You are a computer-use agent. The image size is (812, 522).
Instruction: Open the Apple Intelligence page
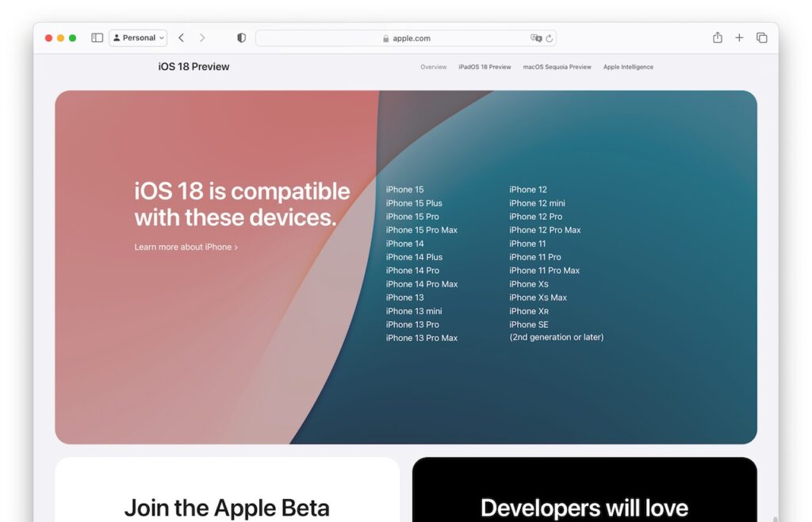pyautogui.click(x=627, y=67)
